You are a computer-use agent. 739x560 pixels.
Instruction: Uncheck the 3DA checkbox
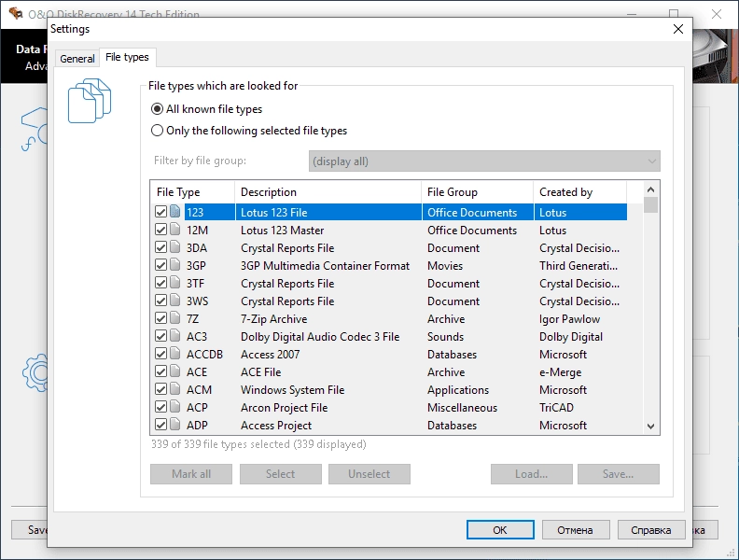tap(160, 247)
